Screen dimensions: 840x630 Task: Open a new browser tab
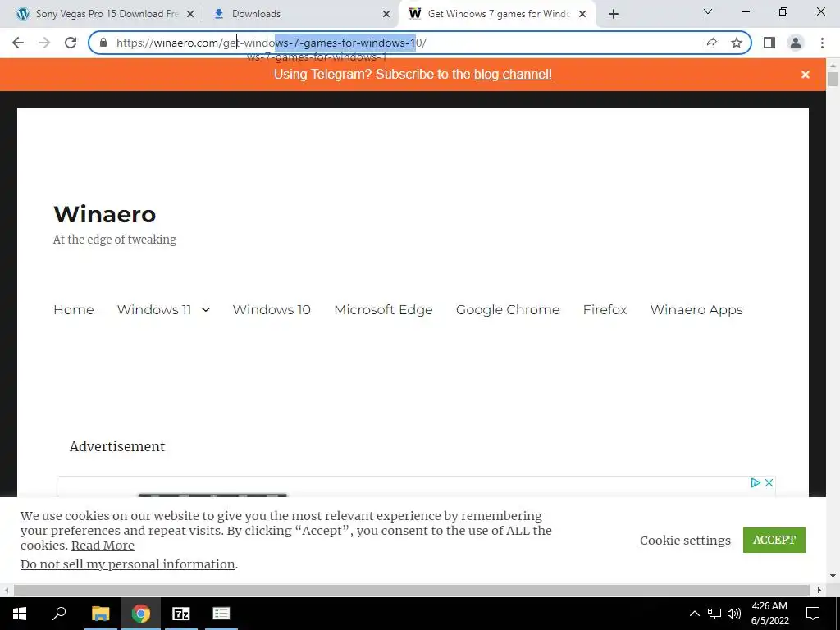pyautogui.click(x=614, y=14)
